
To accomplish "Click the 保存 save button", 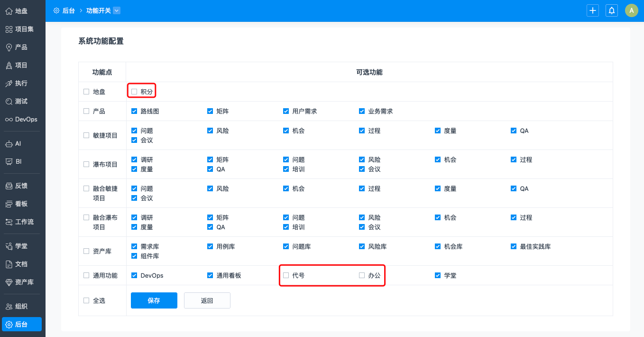I will [154, 300].
